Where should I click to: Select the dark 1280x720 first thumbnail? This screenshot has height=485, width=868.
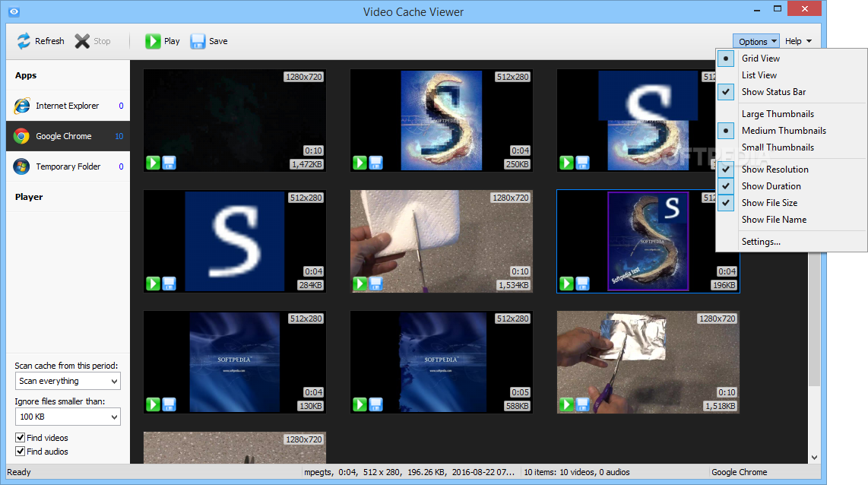pyautogui.click(x=235, y=120)
